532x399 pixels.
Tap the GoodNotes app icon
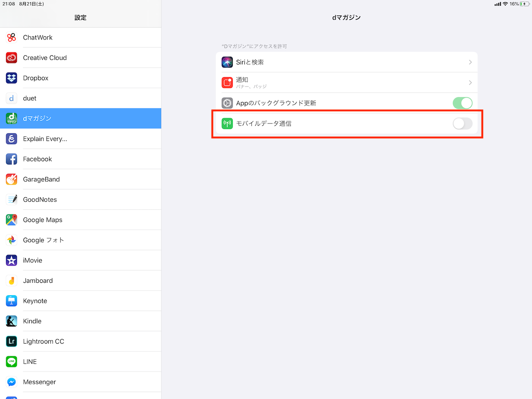tap(12, 199)
